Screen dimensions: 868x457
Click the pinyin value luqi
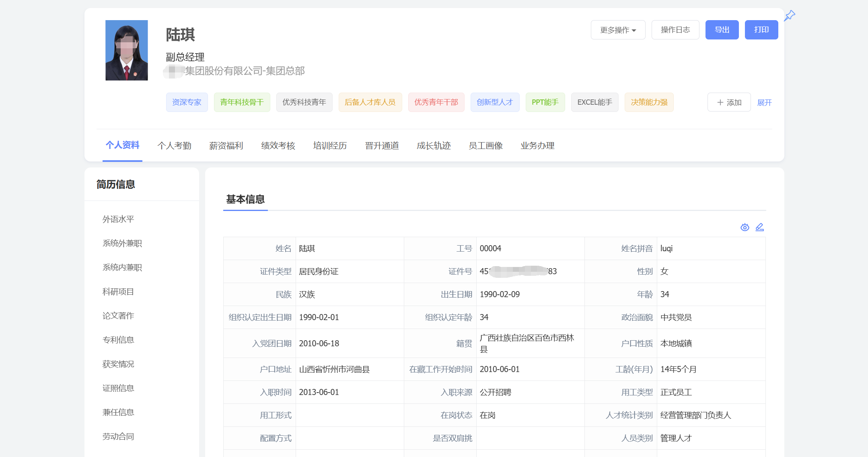point(666,248)
